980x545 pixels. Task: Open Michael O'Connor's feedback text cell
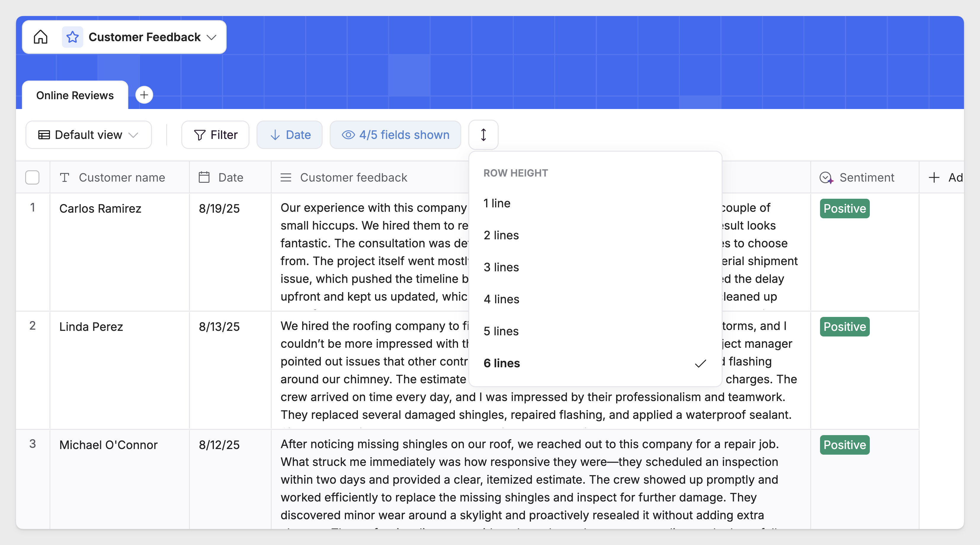pyautogui.click(x=541, y=480)
